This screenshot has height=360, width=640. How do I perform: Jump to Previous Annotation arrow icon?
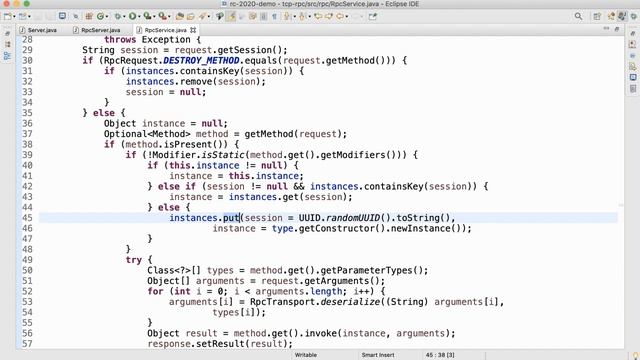pyautogui.click(x=302, y=16)
